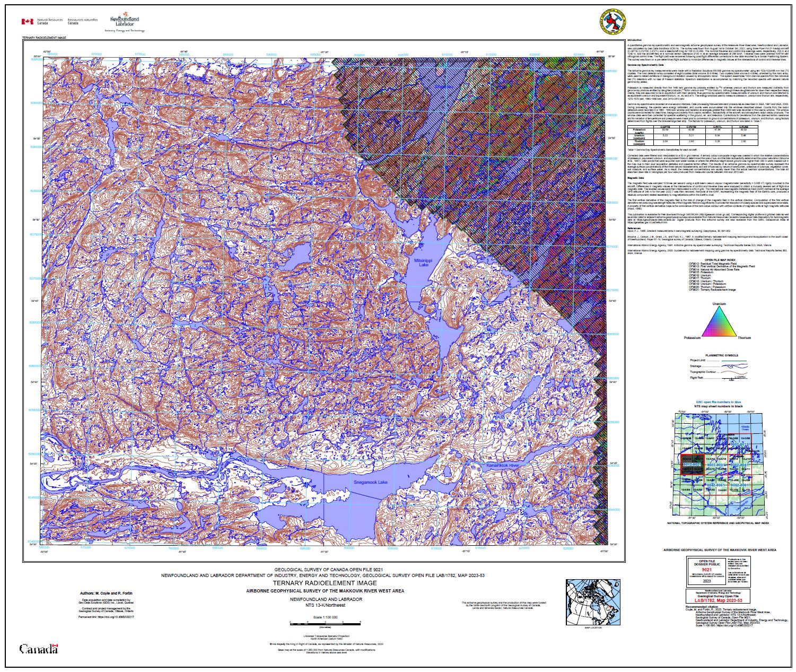Viewport: 796px width, 672px height.
Task: Click the Recommended citation heading
Action: pyautogui.click(x=702, y=606)
